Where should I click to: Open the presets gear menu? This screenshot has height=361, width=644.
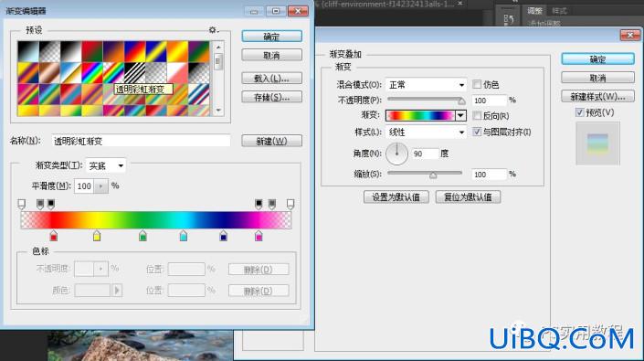(213, 30)
